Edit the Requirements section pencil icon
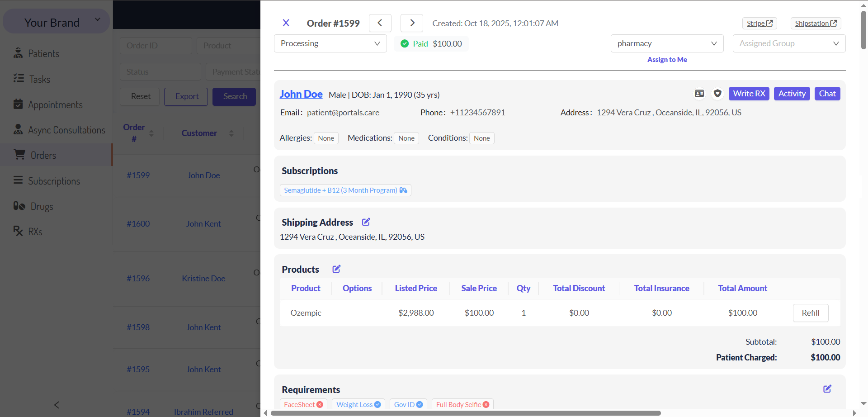The width and height of the screenshot is (868, 417). pyautogui.click(x=827, y=389)
